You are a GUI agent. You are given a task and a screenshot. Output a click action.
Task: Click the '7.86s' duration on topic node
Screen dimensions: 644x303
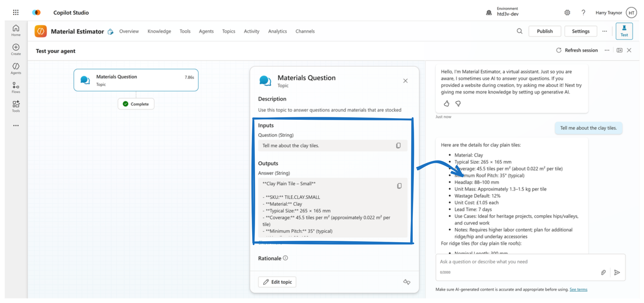coord(189,77)
